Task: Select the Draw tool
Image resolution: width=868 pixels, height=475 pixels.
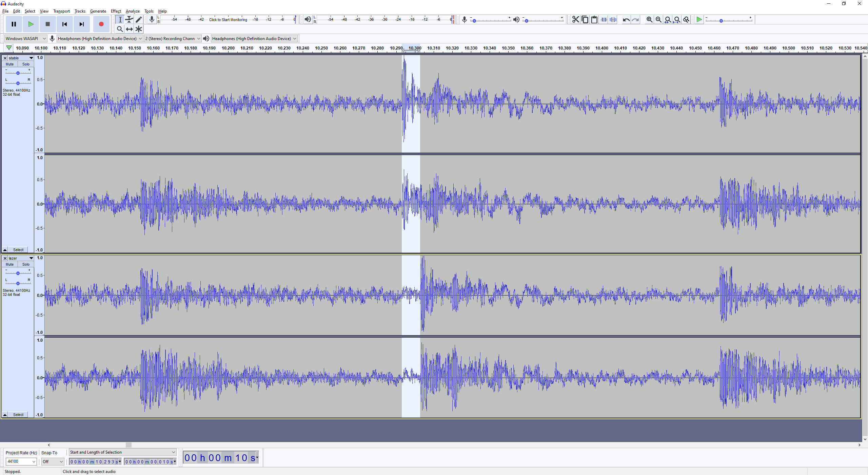Action: 139,19
